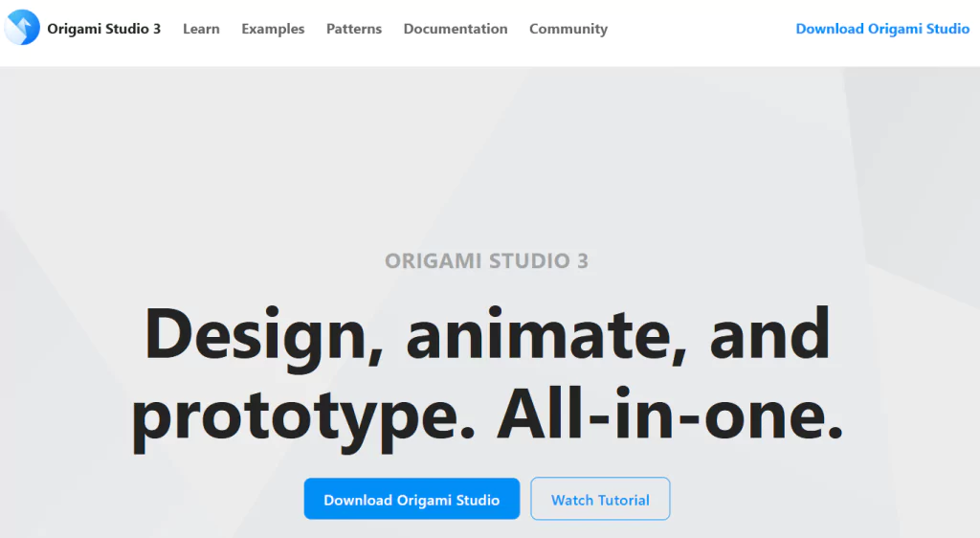Open the Learn menu item
Viewport: 980px width, 538px height.
[x=201, y=29]
